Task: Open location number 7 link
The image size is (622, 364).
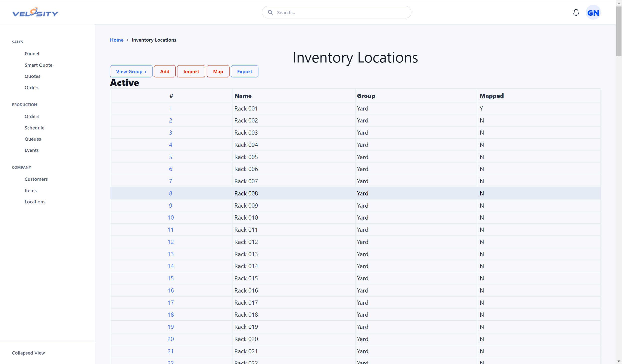Action: (170, 181)
